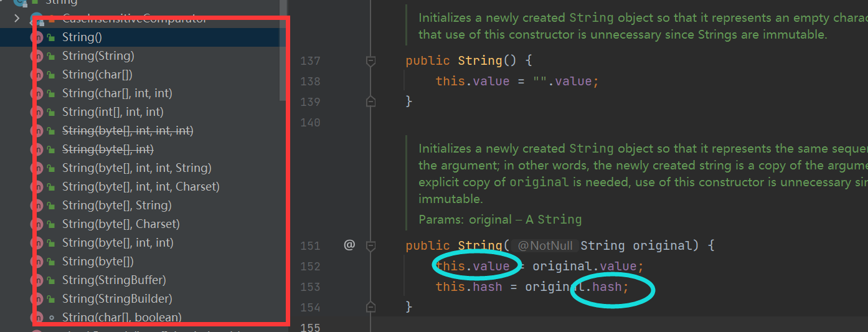Image resolution: width=868 pixels, height=332 pixels.
Task: Click green public lock icon beside String()
Action: (x=51, y=37)
